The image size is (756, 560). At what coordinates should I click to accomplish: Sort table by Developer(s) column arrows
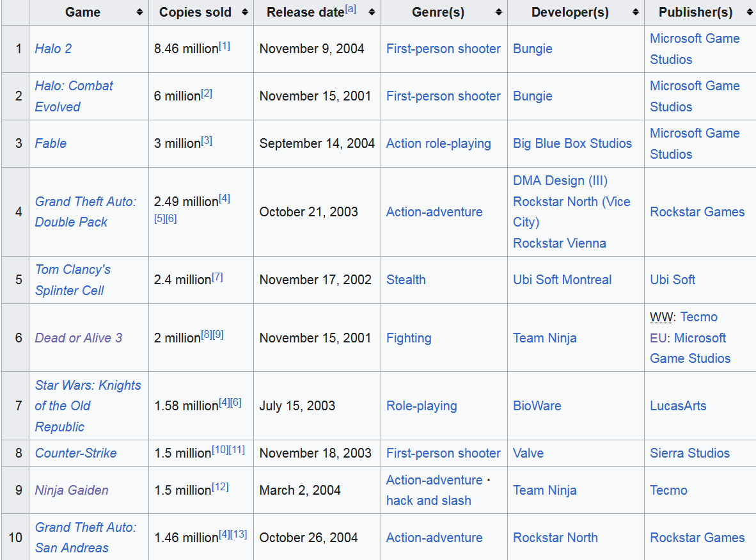point(636,12)
